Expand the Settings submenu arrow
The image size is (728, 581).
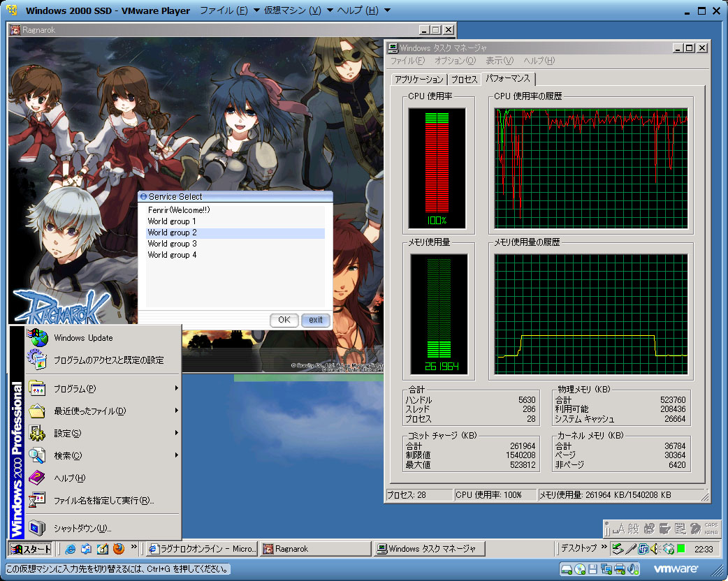click(177, 432)
